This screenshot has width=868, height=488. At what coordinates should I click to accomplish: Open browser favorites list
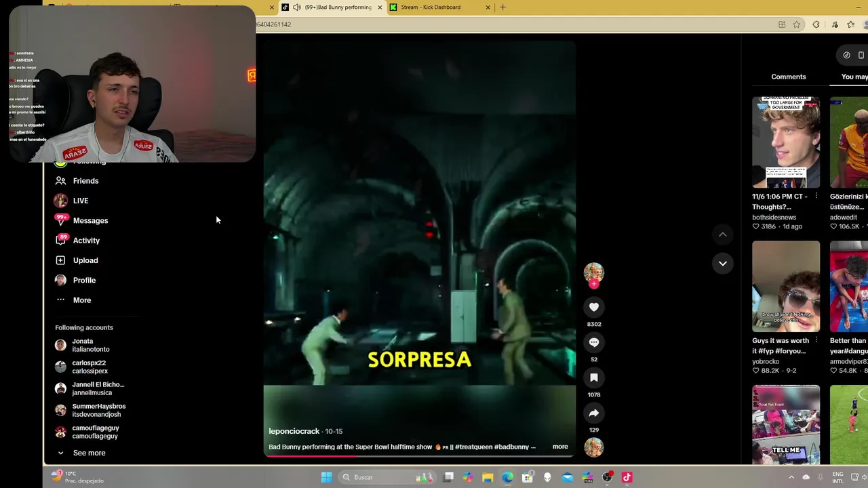click(x=851, y=24)
